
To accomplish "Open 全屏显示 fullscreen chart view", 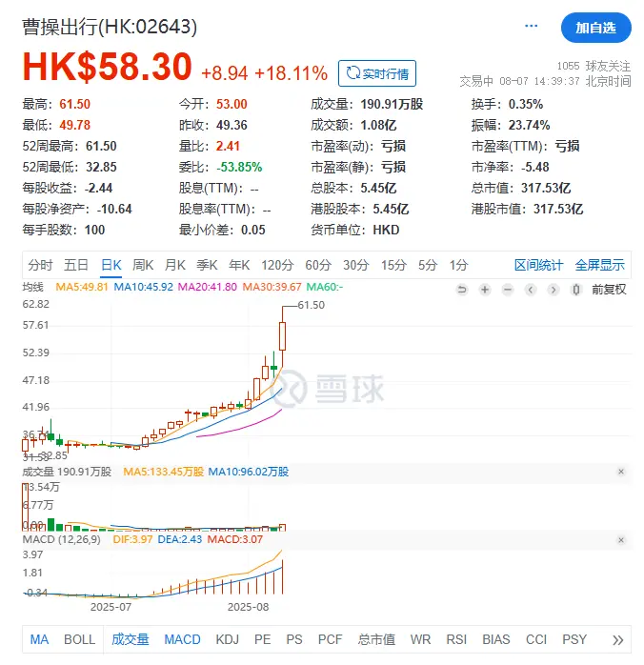I will (600, 265).
